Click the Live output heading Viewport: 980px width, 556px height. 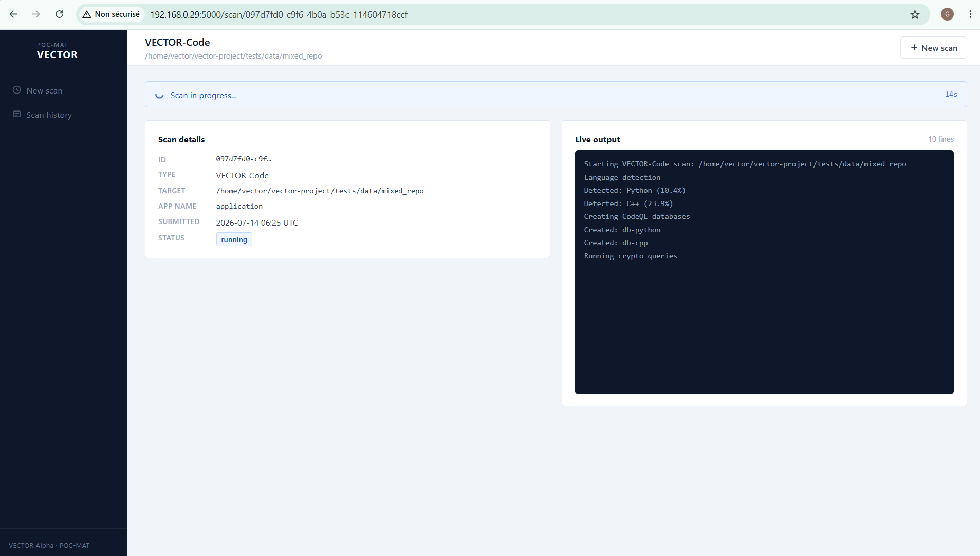597,139
